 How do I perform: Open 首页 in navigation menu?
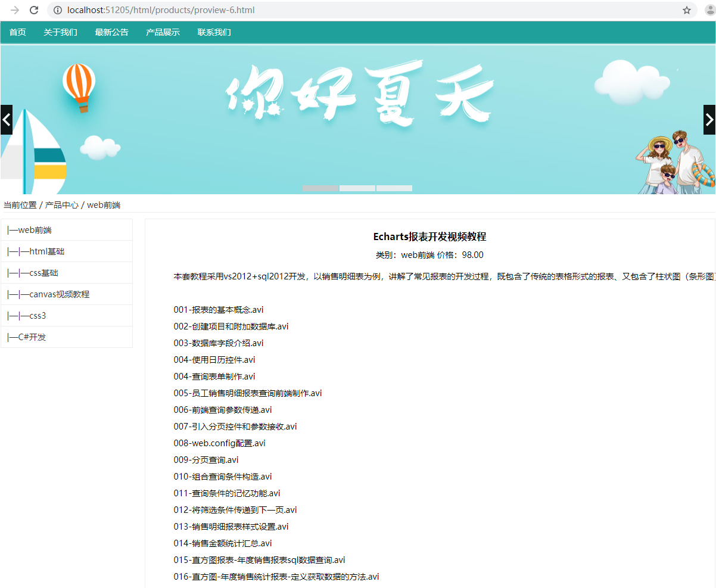tap(18, 32)
